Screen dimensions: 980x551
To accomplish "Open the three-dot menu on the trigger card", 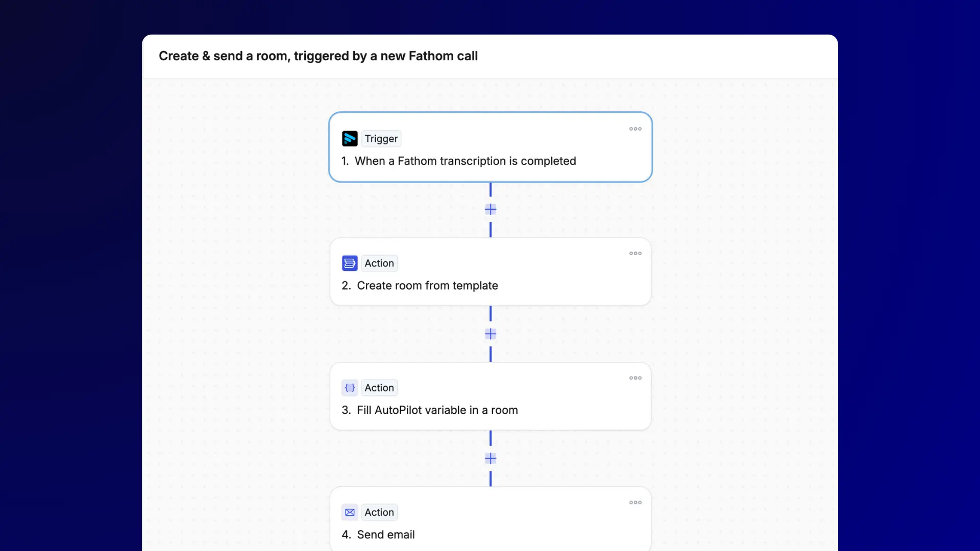I will point(635,129).
